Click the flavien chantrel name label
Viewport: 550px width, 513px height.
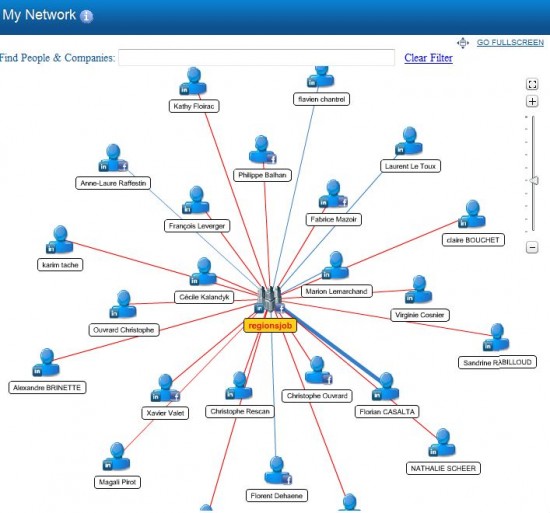pos(321,99)
